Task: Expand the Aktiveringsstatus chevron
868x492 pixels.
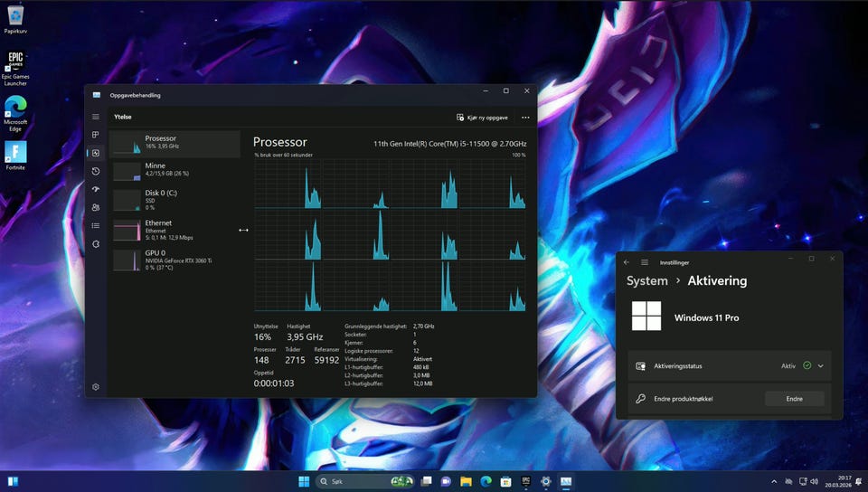Action: (x=821, y=366)
